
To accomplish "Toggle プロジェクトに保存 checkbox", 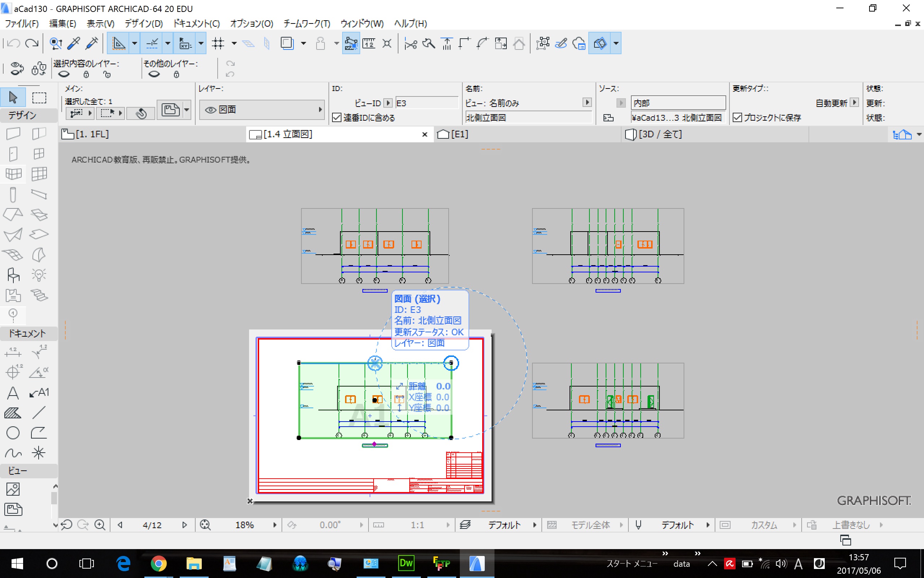I will coord(737,118).
